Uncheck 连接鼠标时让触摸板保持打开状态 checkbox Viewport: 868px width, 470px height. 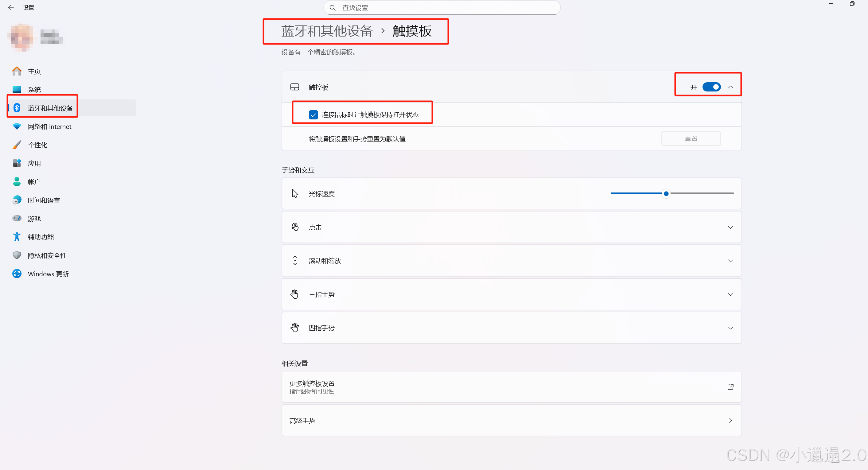(x=313, y=115)
